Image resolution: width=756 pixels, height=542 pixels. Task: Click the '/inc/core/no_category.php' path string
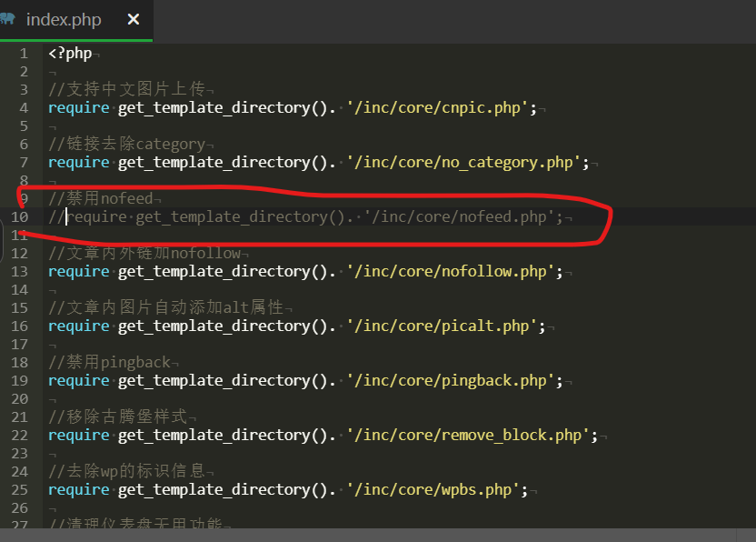(x=464, y=162)
